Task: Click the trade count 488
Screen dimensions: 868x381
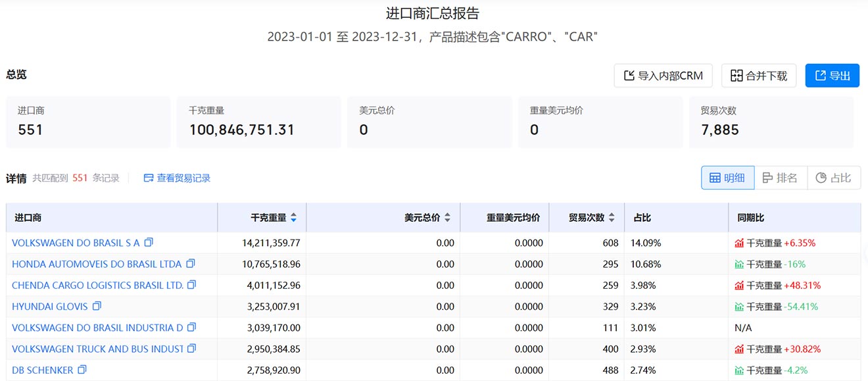Action: pos(610,370)
